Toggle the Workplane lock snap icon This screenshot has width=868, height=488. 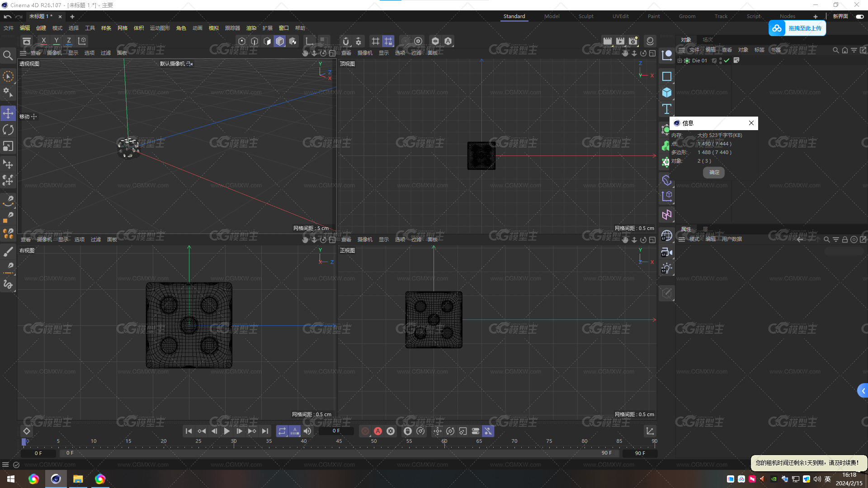tap(388, 41)
